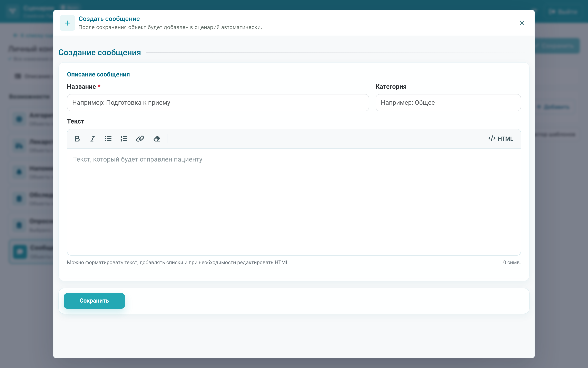The image size is (588, 368).
Task: Add a hyperlink with the chain icon
Action: tap(140, 139)
